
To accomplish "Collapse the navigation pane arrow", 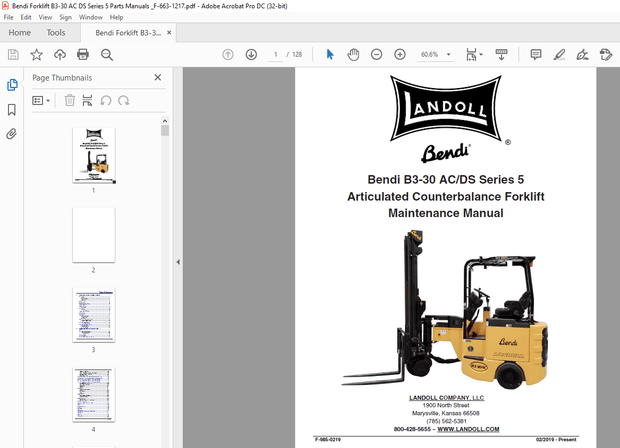I will [178, 262].
